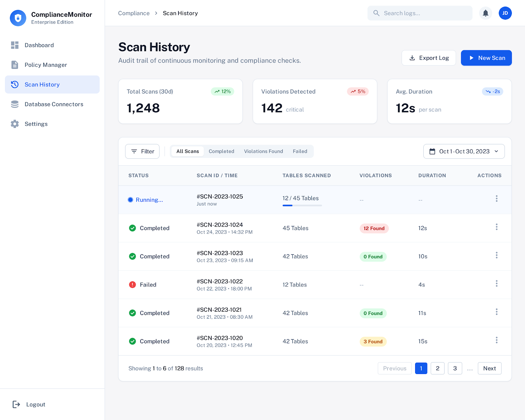
Task: Click the running scan progress bar
Action: (302, 205)
